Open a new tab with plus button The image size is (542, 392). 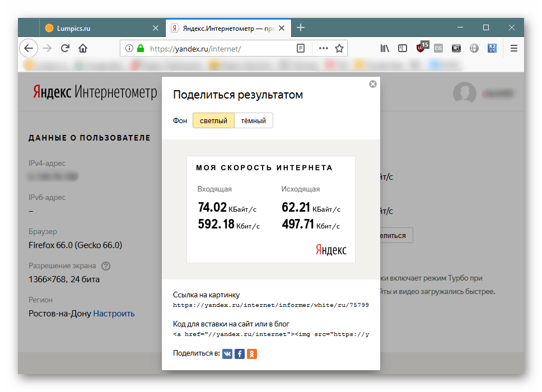click(301, 27)
